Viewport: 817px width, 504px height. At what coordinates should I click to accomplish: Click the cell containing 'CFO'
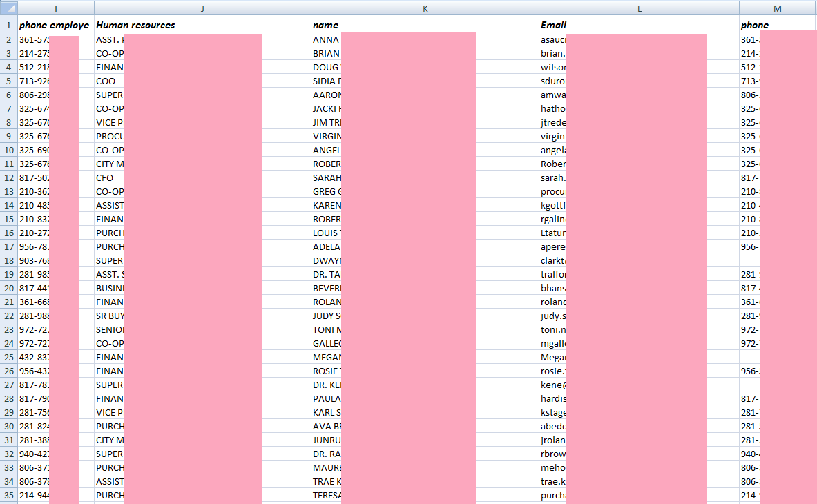click(107, 177)
